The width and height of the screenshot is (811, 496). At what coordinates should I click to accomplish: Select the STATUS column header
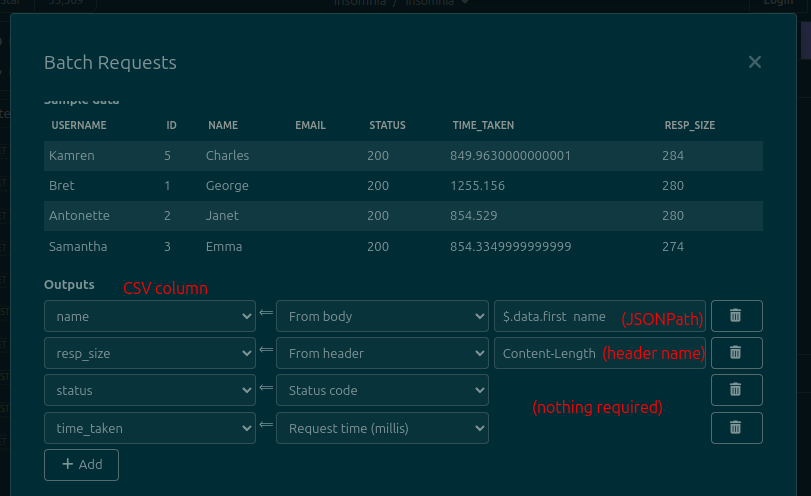click(387, 125)
